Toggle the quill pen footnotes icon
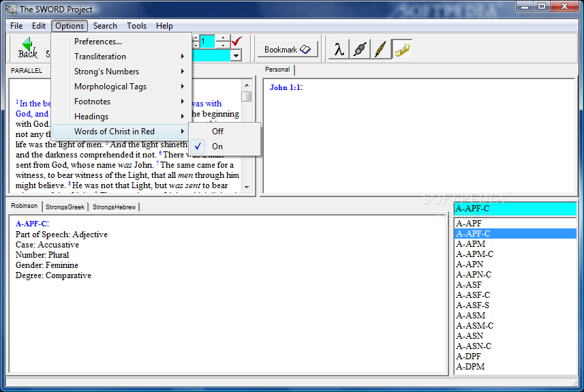This screenshot has height=392, width=584. coord(381,49)
